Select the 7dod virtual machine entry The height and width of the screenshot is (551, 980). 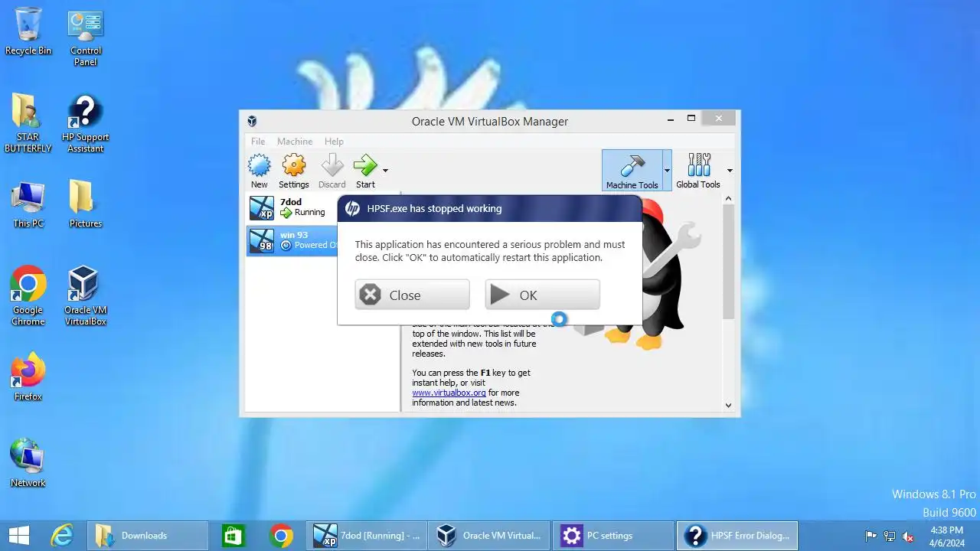(292, 207)
